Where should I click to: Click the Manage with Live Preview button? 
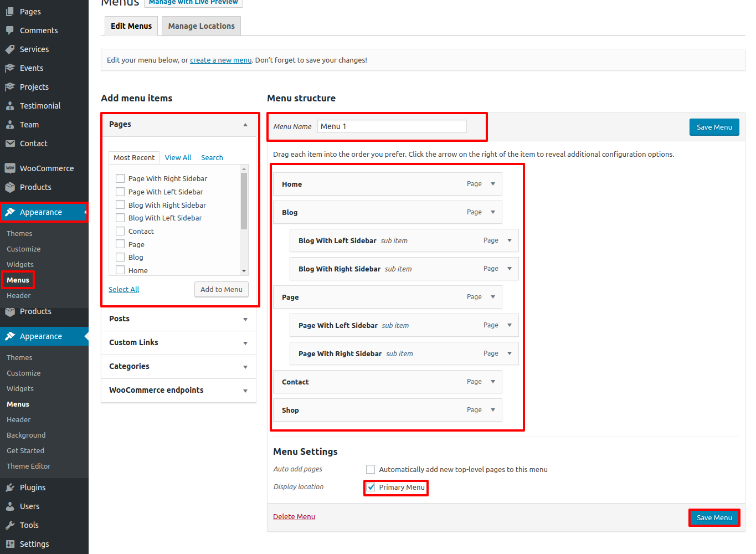click(193, 3)
